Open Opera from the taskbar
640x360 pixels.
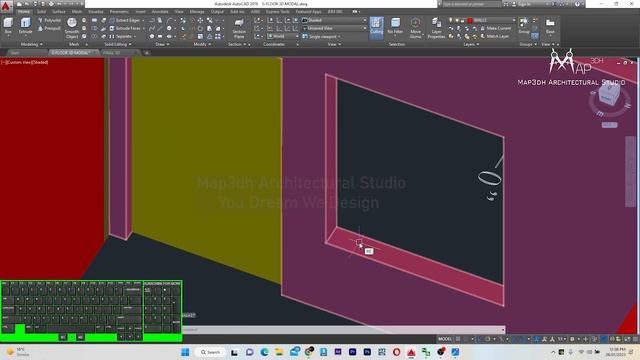coord(396,352)
